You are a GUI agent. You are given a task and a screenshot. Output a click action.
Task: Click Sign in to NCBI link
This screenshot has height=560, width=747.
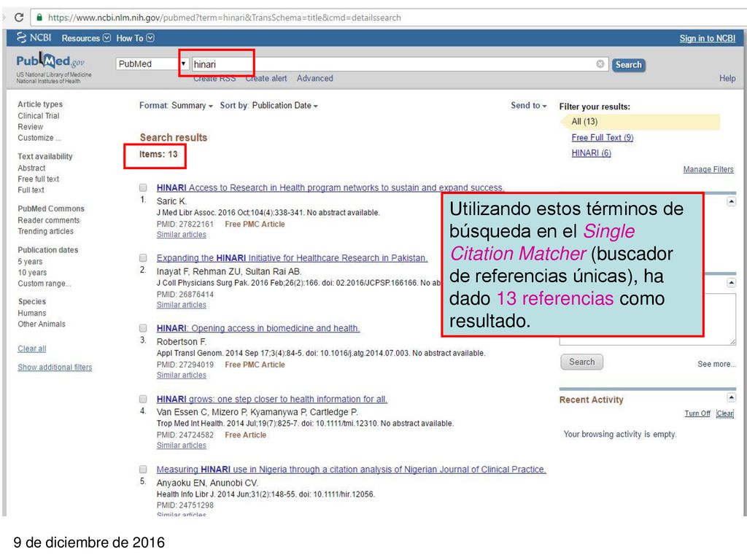tap(707, 39)
